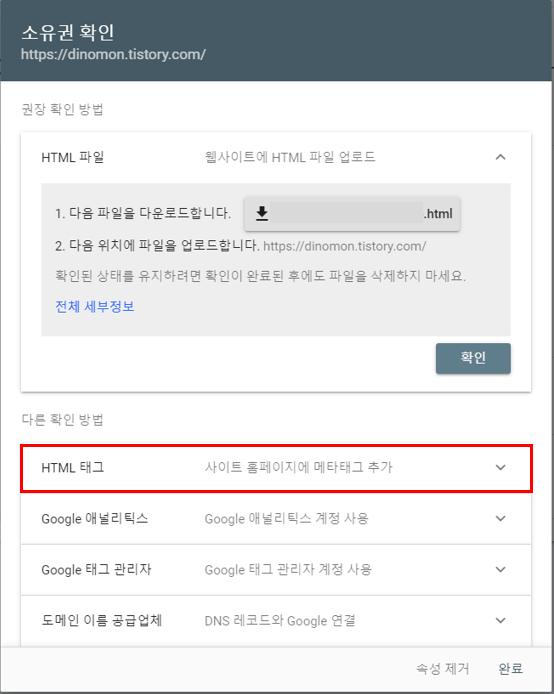
Task: Click the download arrow icon
Action: pos(262,213)
